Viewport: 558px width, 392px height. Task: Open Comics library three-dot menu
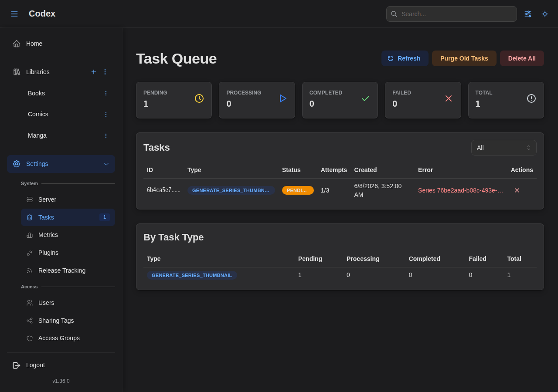pyautogui.click(x=105, y=115)
